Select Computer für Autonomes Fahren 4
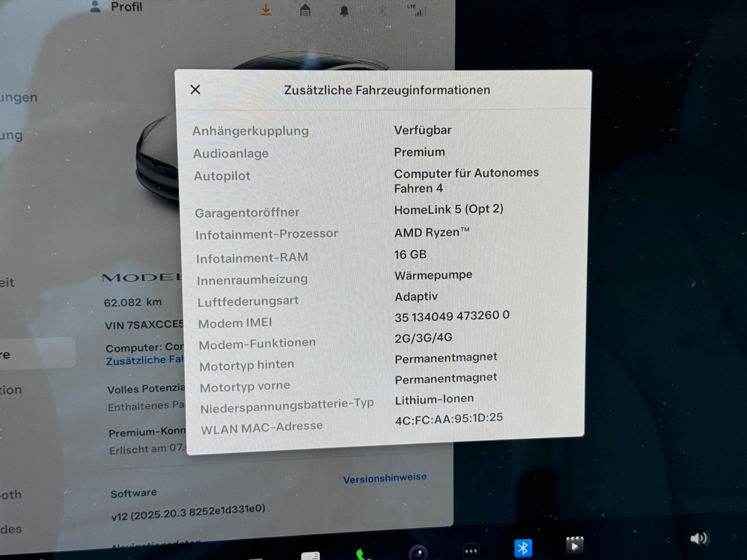 point(466,181)
